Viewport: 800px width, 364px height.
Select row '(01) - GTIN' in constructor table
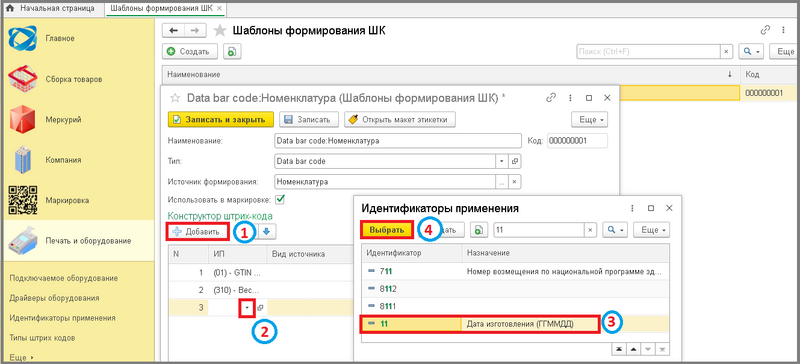tap(261, 272)
